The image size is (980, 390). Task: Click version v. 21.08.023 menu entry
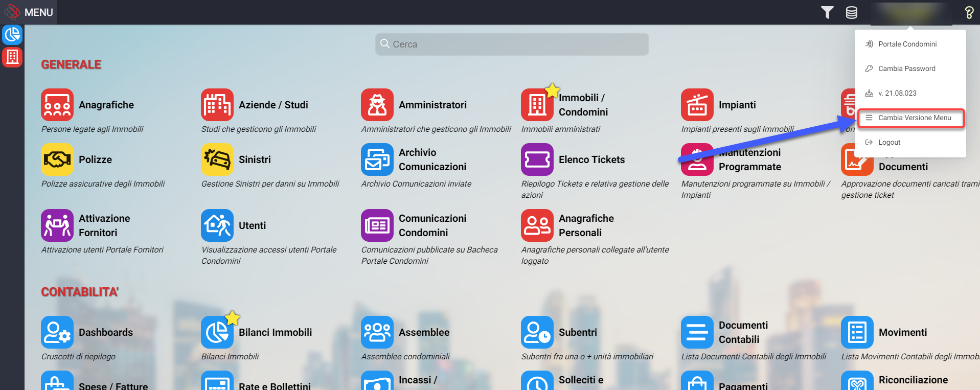[x=910, y=93]
